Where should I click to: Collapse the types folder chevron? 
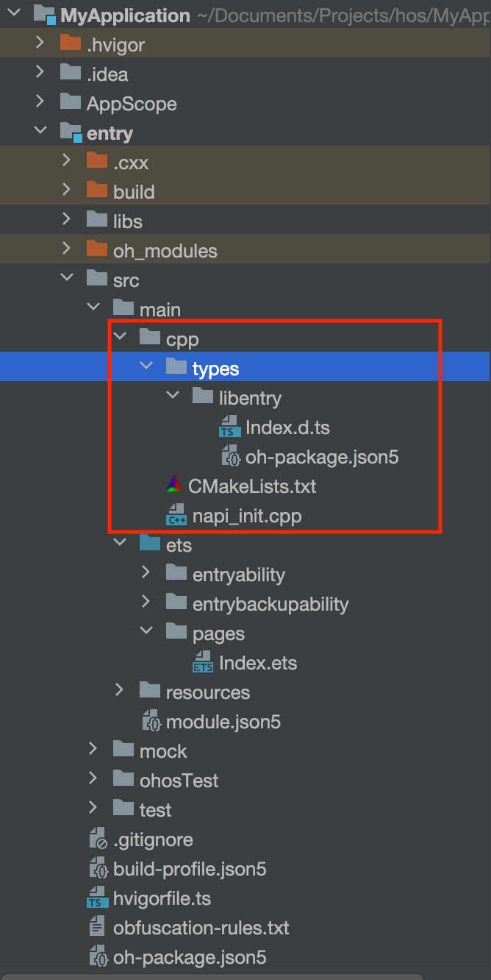(x=146, y=367)
